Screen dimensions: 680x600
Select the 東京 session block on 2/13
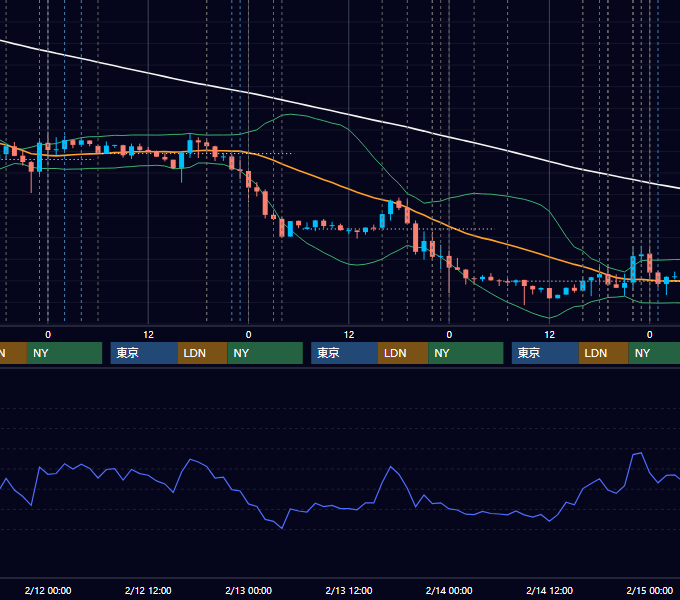(x=345, y=353)
